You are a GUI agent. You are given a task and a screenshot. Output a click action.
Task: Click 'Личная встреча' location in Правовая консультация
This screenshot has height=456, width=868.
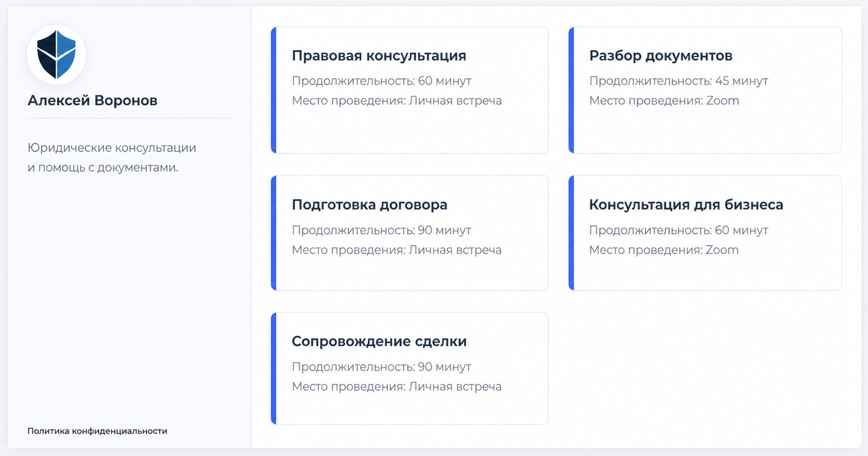pyautogui.click(x=455, y=100)
